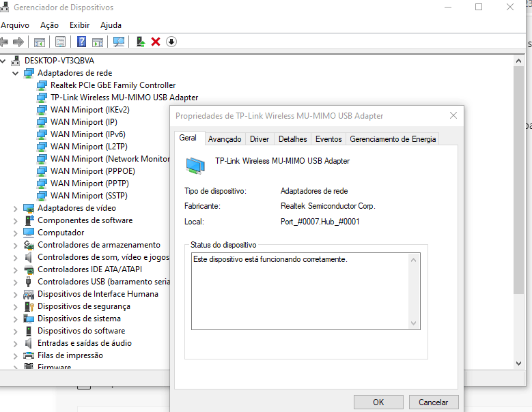Click device tree scrollbar up arrow

518,61
